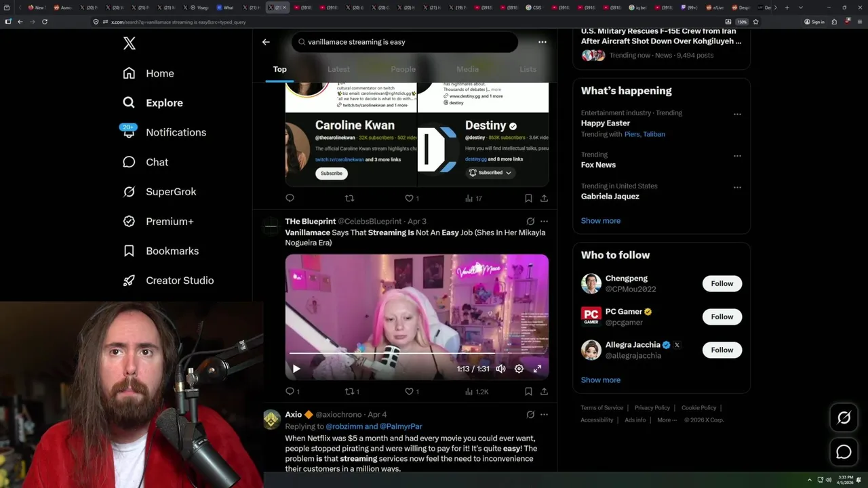Open twitch.tv/carolinekwan link on Caroline Kwan card
Screen dimensions: 868x488
tap(339, 159)
